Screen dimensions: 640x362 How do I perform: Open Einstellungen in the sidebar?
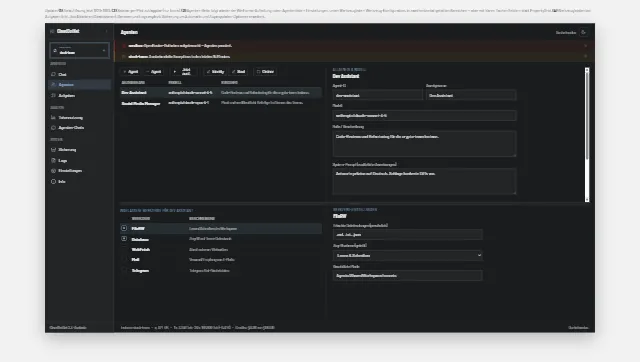80,171
